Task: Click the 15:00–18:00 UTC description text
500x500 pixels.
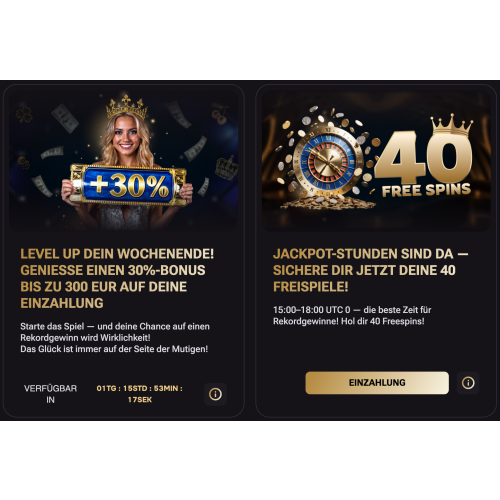Action: click(352, 315)
